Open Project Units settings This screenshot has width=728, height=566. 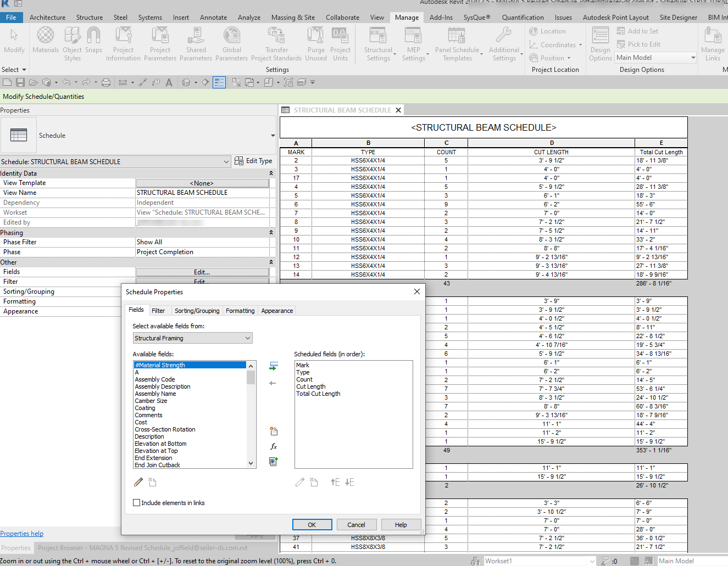pyautogui.click(x=340, y=44)
